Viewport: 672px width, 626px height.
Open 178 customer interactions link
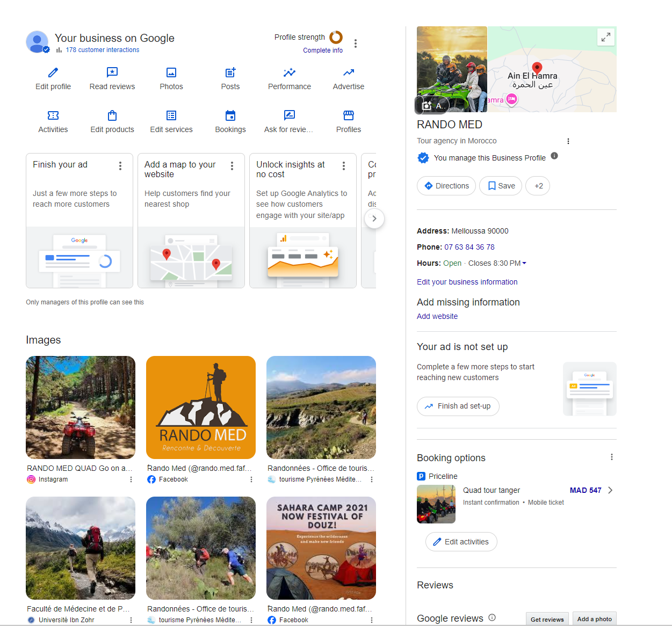[103, 50]
